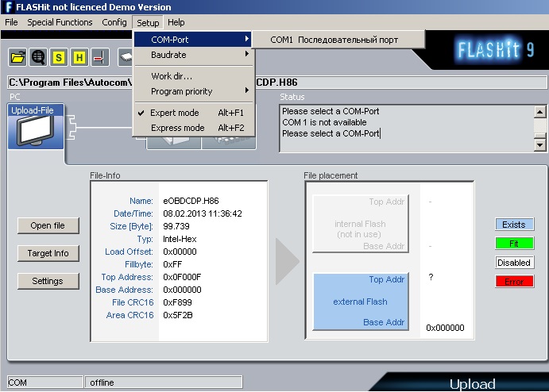Click the Target Info button
Viewport: 549px width, 392px height.
[x=48, y=253]
